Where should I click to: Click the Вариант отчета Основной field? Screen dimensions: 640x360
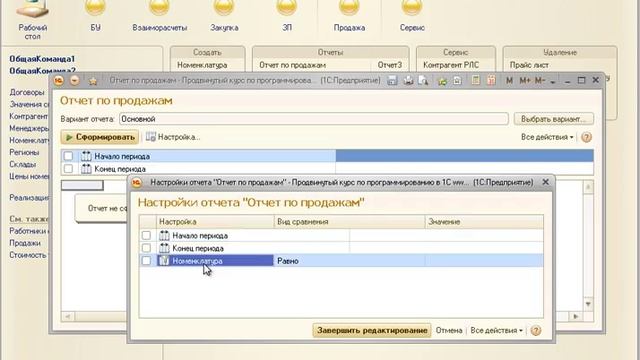pyautogui.click(x=313, y=119)
